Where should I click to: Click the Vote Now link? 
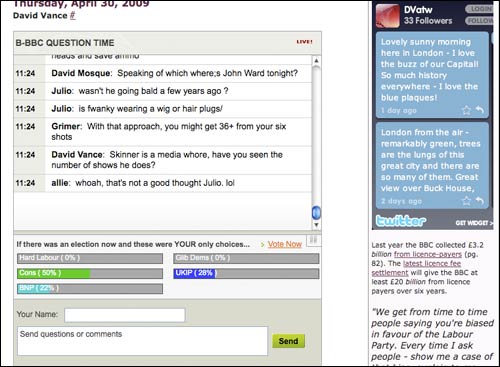pos(285,244)
